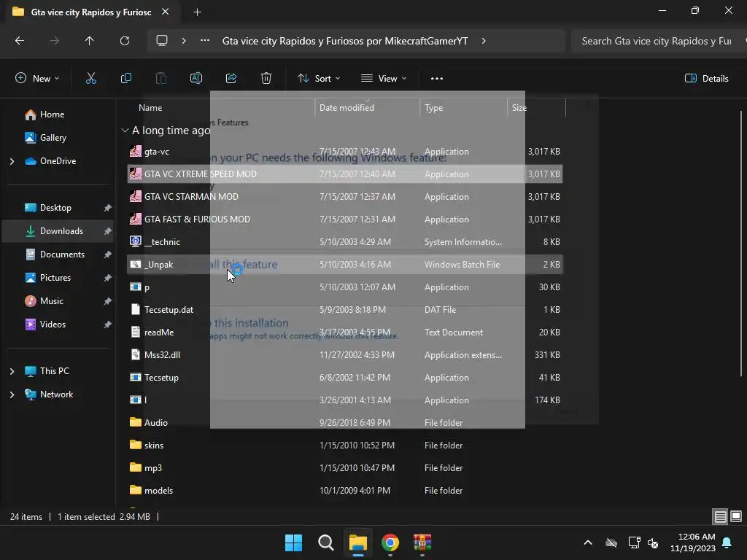The image size is (747, 560).
Task: Click the This PC monitor icon in address bar
Action: pos(162,41)
